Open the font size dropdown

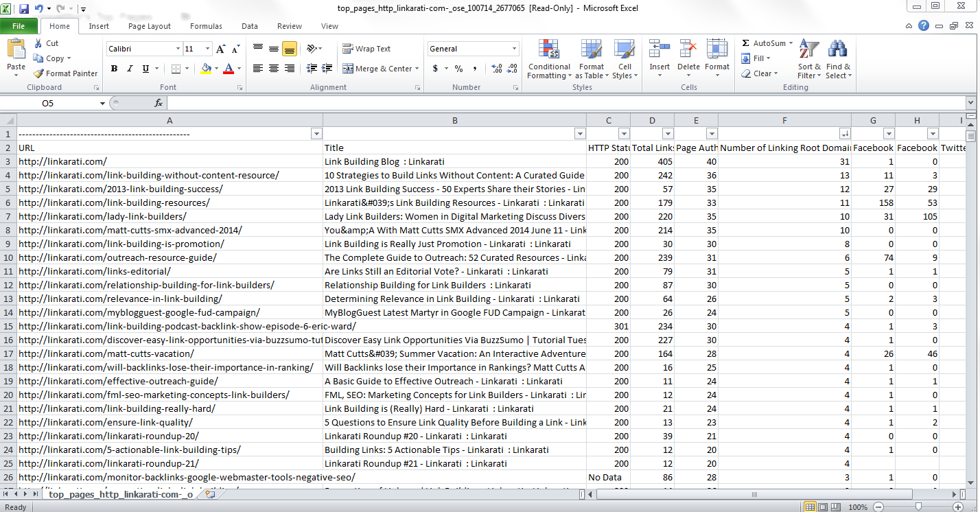tap(208, 49)
